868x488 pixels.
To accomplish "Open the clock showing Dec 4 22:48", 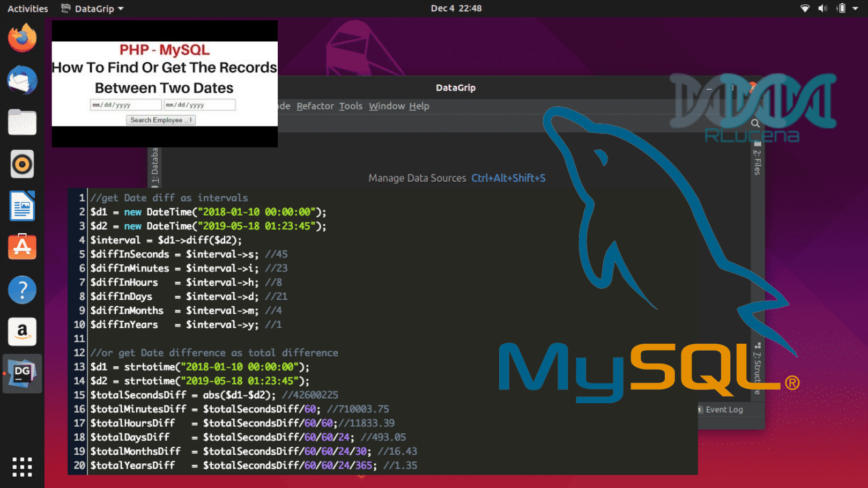I will pyautogui.click(x=456, y=8).
